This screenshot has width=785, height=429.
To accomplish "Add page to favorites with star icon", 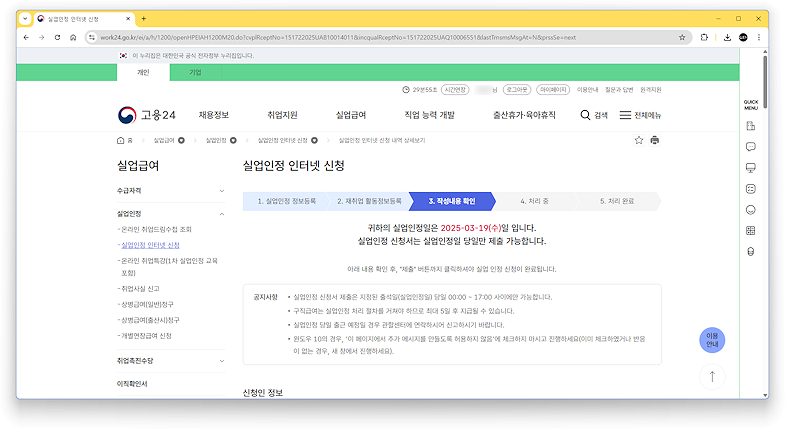I will click(639, 140).
